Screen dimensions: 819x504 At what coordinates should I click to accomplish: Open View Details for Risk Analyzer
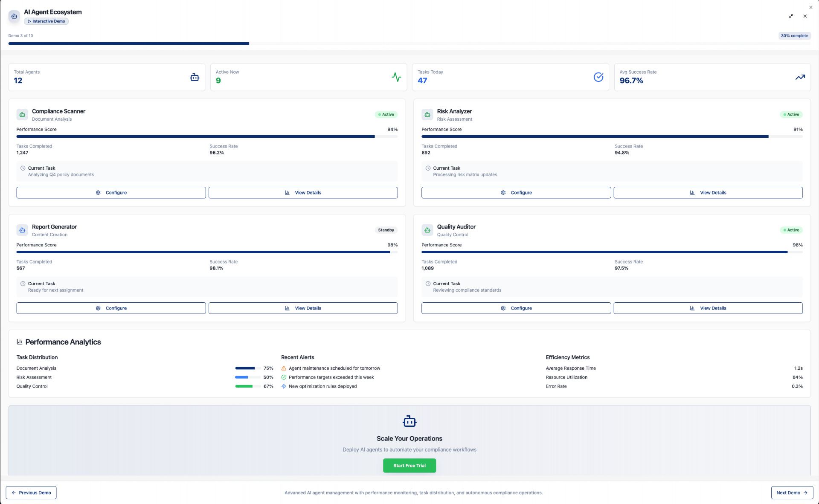pos(708,193)
